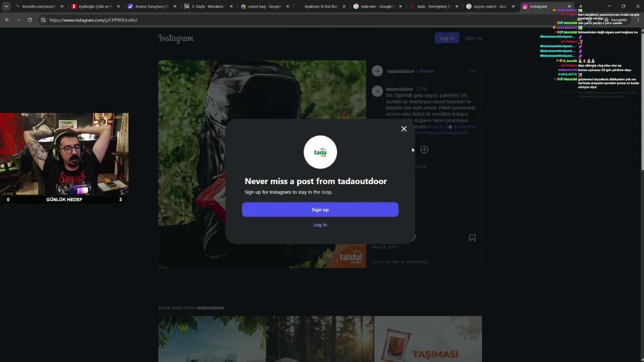Click the tadaoutdoor username in the post header
Image resolution: width=644 pixels, height=362 pixels.
click(x=401, y=71)
